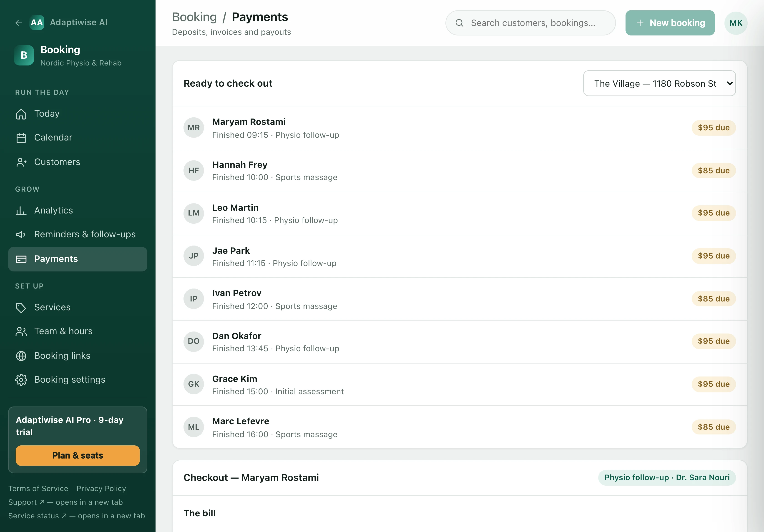The image size is (764, 532).
Task: Click the Plan & seats button
Action: [78, 455]
